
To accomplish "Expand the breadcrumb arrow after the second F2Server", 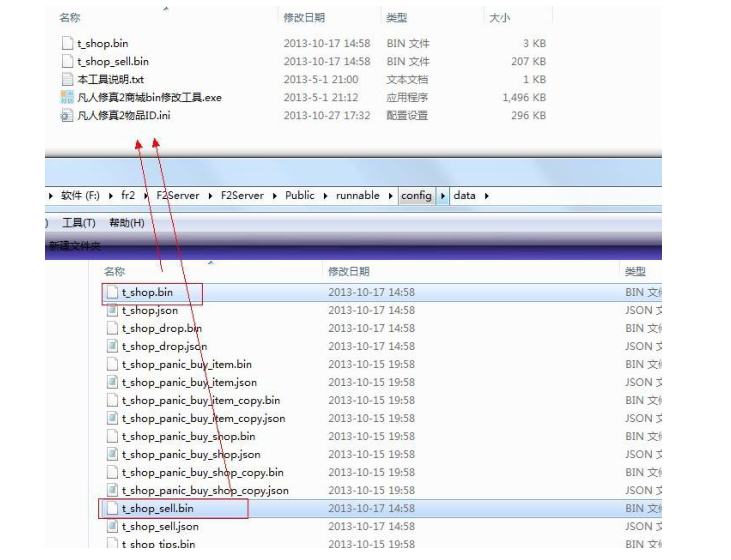I will [x=275, y=196].
